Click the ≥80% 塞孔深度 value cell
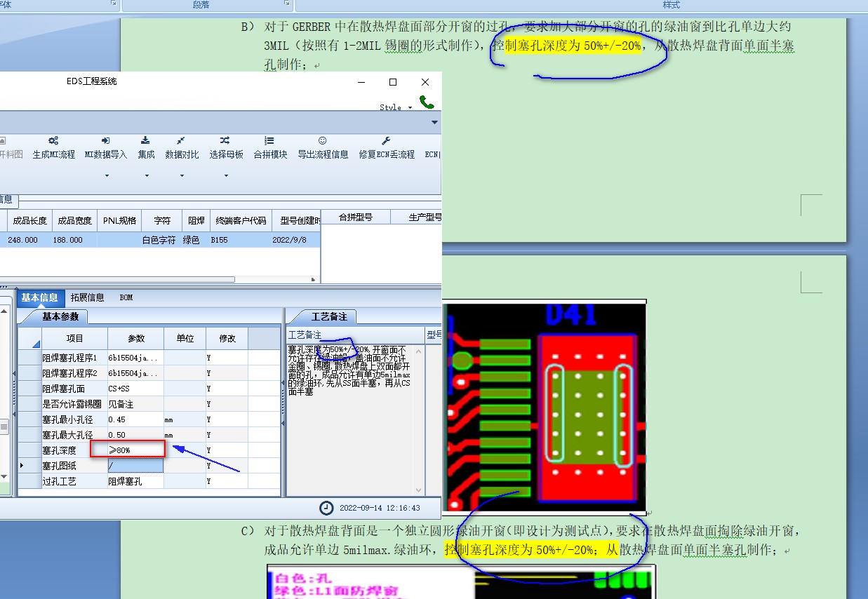Viewport: 868px width, 599px height. coord(135,450)
